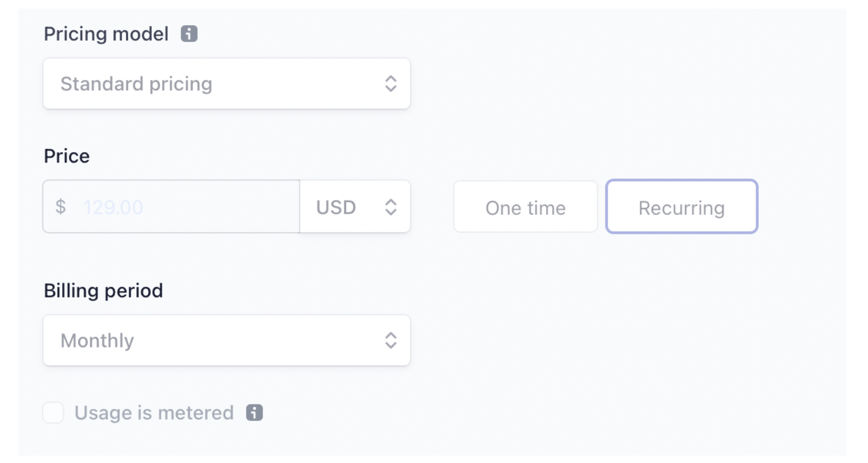The width and height of the screenshot is (868, 463).
Task: Click the up-down arrows in Standard pricing selector
Action: [391, 84]
